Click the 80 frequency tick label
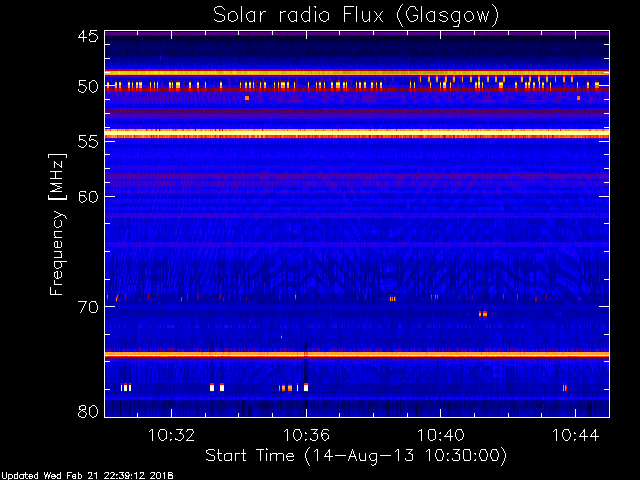The height and width of the screenshot is (480, 640). [x=88, y=411]
